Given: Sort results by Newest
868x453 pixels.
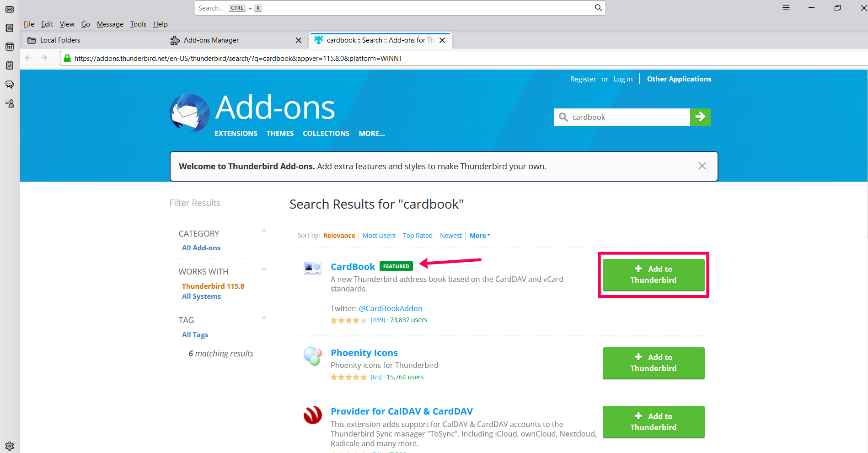Looking at the screenshot, I should (x=451, y=236).
